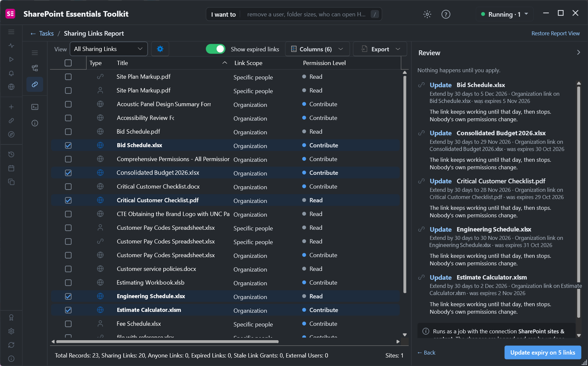The height and width of the screenshot is (366, 588).
Task: Toggle light/dark theme sun icon
Action: [427, 14]
